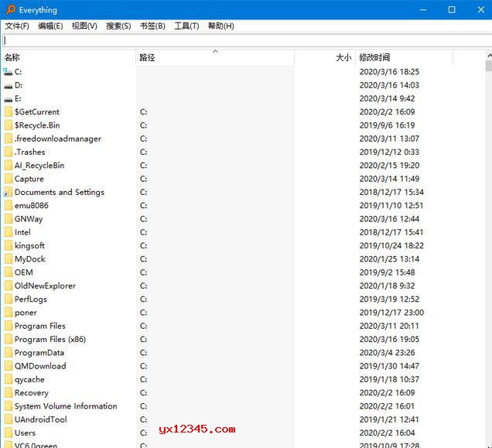Select the Users row name
Viewport: 492px width, 448px height.
25,433
